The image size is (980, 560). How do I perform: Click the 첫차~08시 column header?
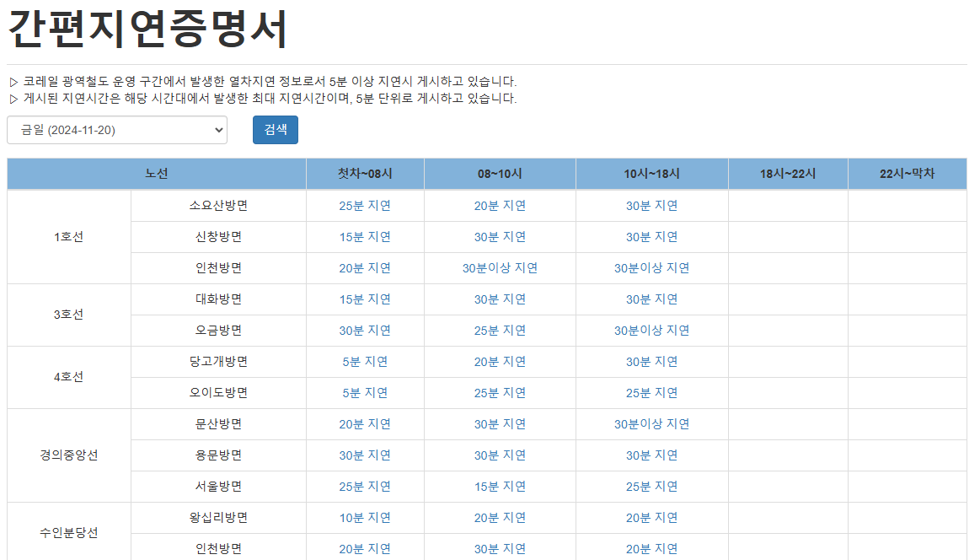point(365,174)
